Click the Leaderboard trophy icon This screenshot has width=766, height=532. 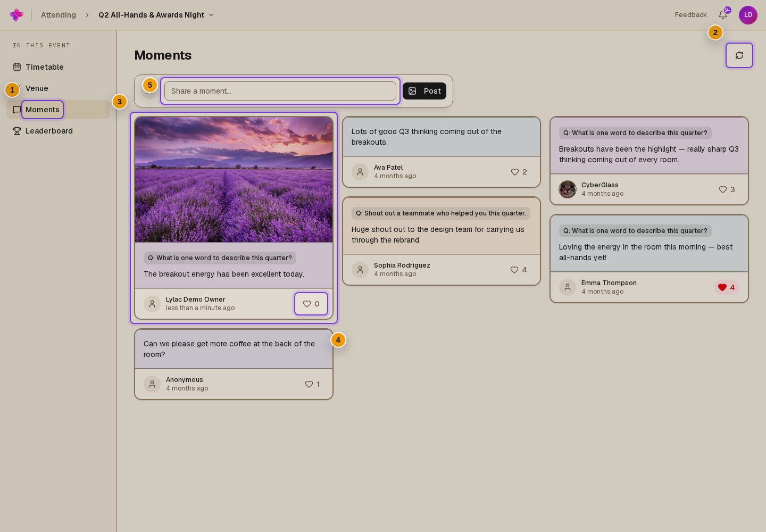click(17, 131)
